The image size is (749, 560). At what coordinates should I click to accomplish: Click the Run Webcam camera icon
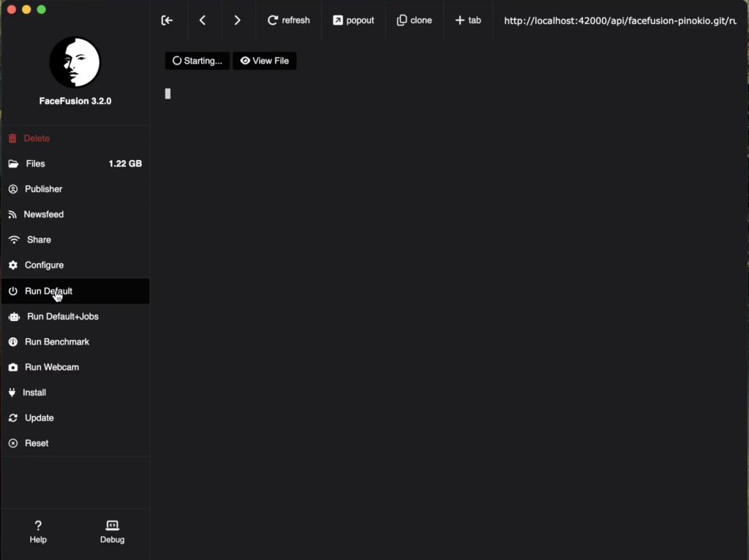click(x=13, y=367)
